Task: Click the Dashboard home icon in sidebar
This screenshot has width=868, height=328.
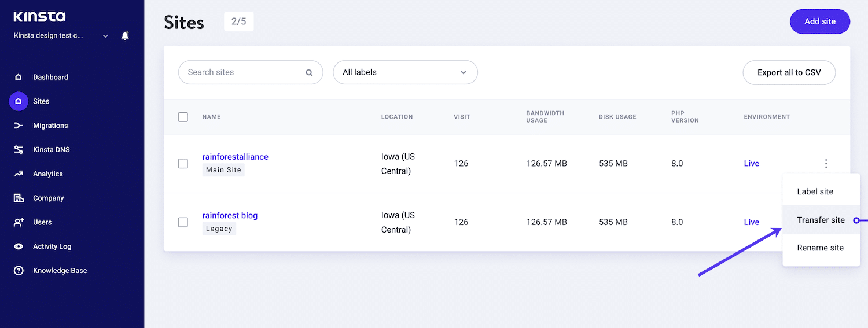Action: pos(19,77)
